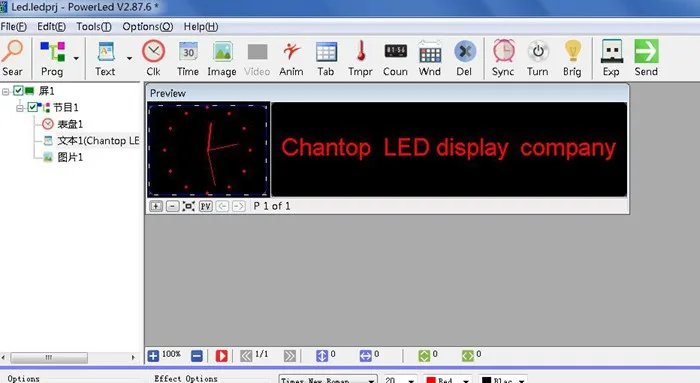This screenshot has height=383, width=700.
Task: Zoom in the preview with plus button
Action: (x=156, y=206)
